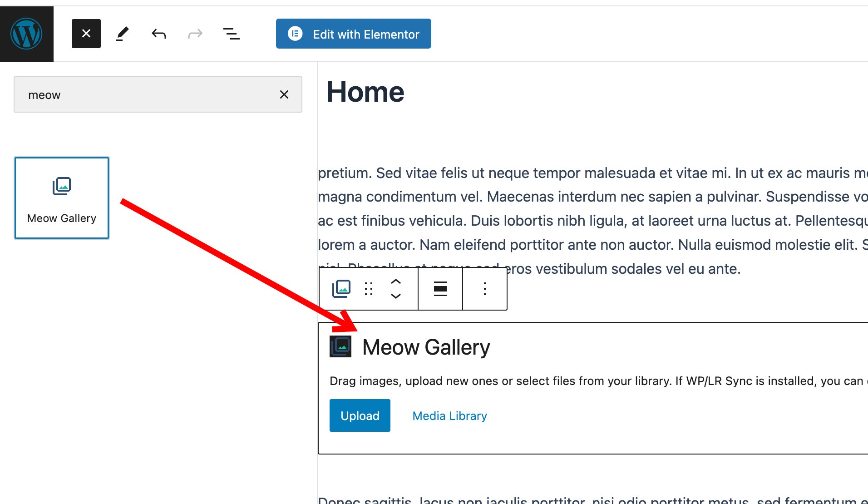Close the block inserter panel

[86, 33]
